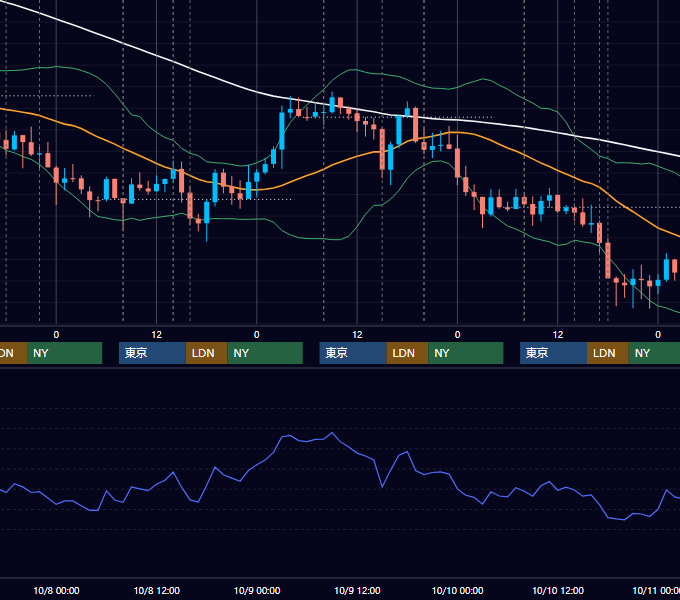Select the NY session bar spanning 10/10 00:00
This screenshot has height=600, width=680.
[465, 353]
